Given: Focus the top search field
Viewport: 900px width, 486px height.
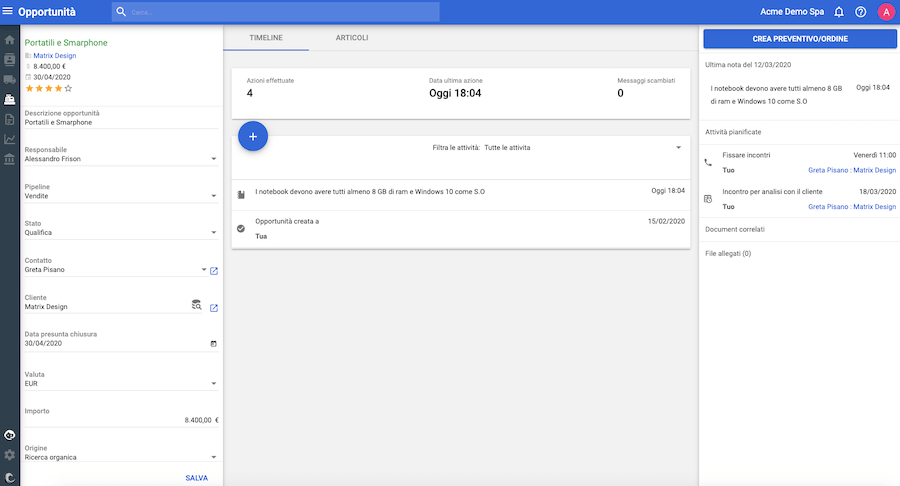Looking at the screenshot, I should point(276,11).
